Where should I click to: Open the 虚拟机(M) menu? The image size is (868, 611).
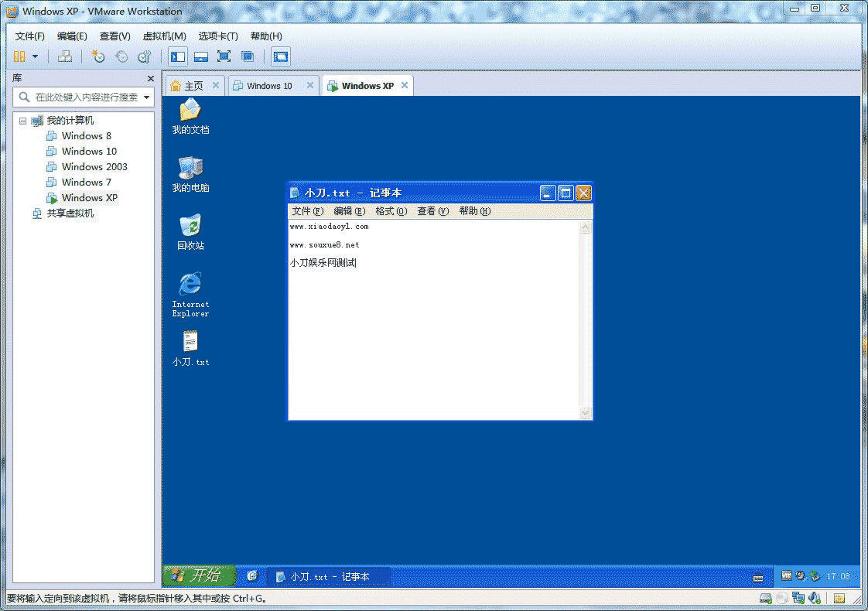click(x=165, y=36)
